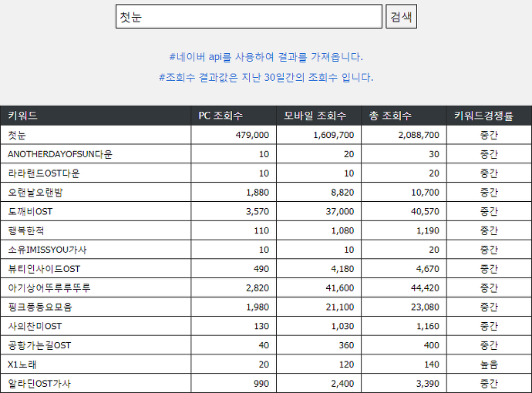Click the search input field containing 첫눈
Image resolution: width=532 pixels, height=393 pixels.
249,16
